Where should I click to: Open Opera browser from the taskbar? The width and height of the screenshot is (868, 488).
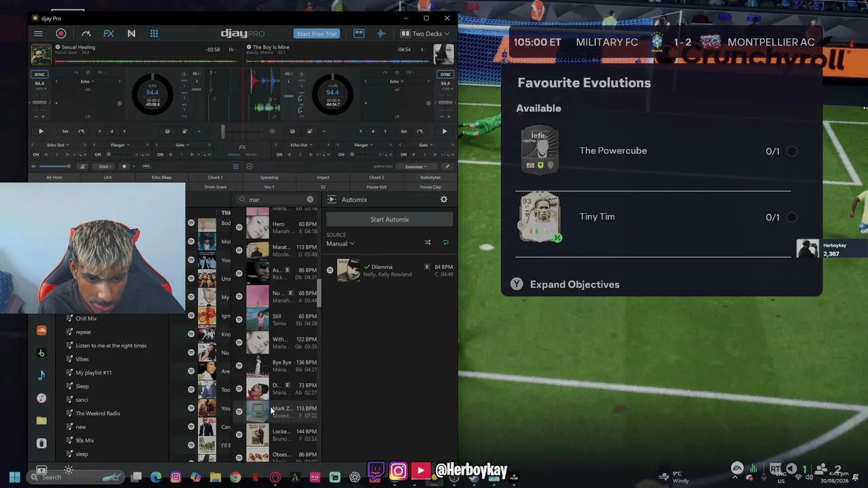pyautogui.click(x=275, y=477)
